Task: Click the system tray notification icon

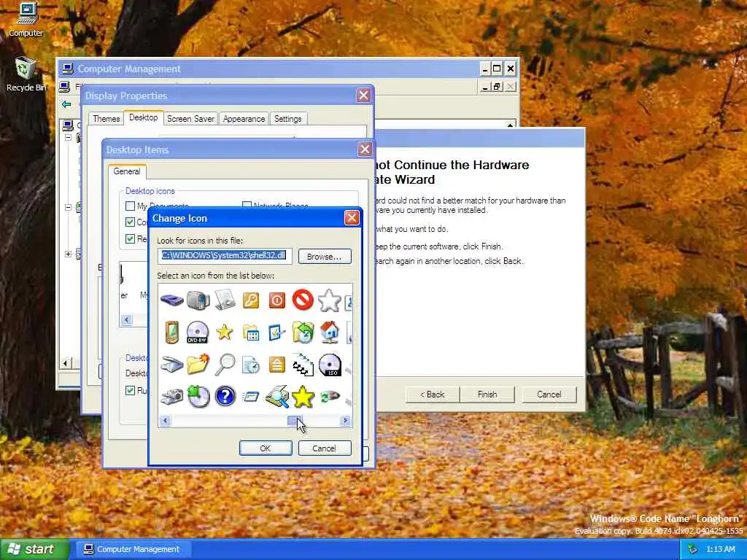Action: pos(693,550)
